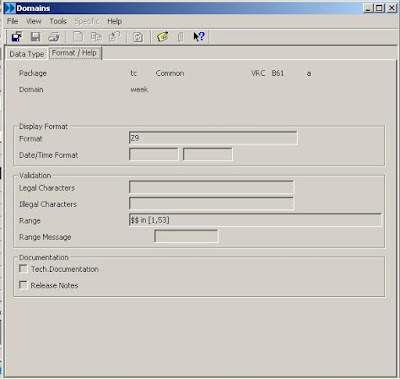Open the Tools menu

click(58, 21)
